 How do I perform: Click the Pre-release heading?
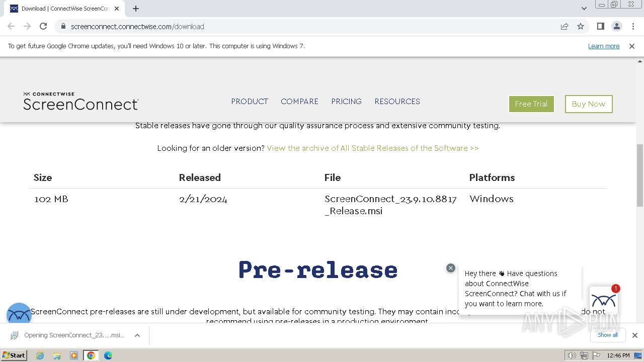(x=318, y=270)
